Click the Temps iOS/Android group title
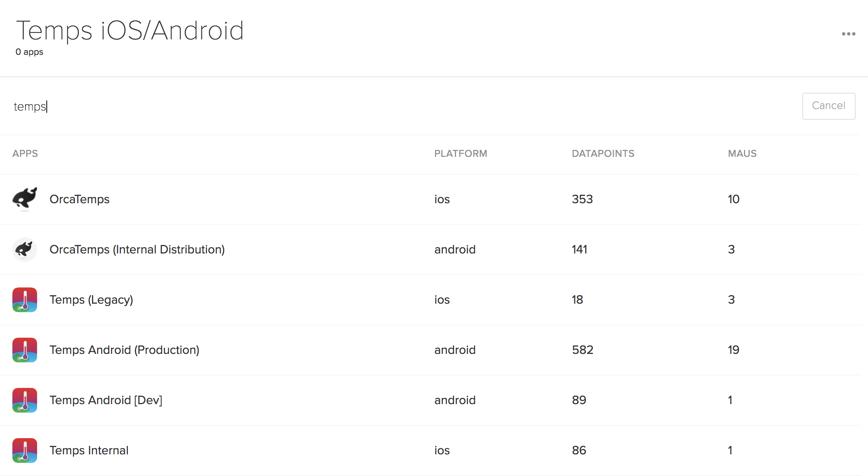This screenshot has width=868, height=476. [130, 31]
